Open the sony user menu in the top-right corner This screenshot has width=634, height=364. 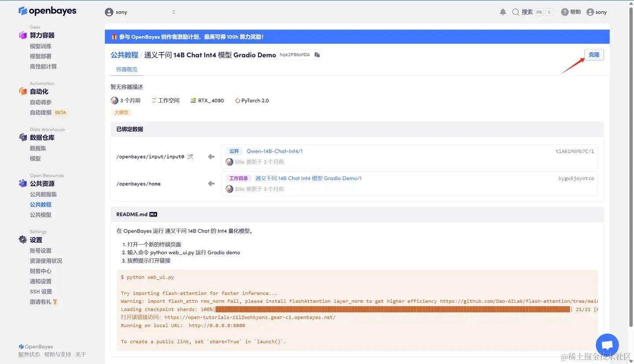pyautogui.click(x=597, y=12)
